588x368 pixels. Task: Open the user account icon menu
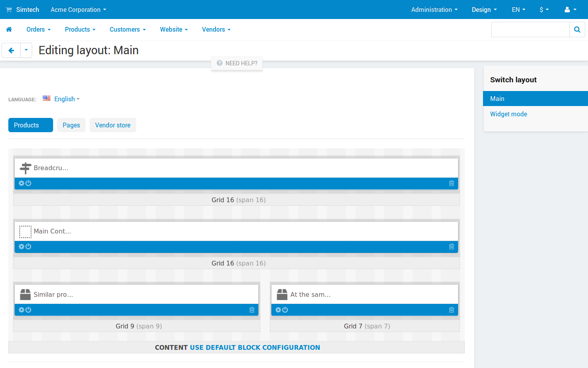click(x=570, y=9)
